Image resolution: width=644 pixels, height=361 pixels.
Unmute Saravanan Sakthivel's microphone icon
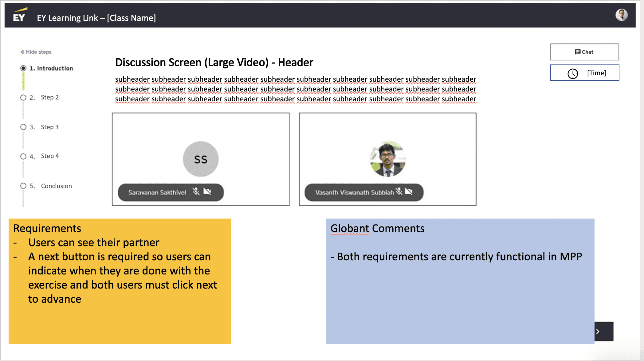[196, 192]
